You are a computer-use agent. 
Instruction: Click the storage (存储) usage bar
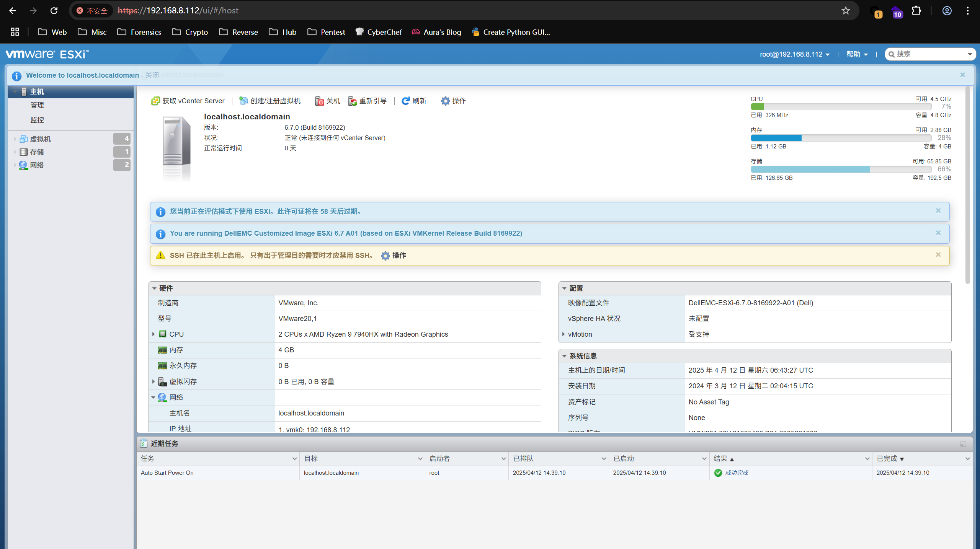pos(841,169)
